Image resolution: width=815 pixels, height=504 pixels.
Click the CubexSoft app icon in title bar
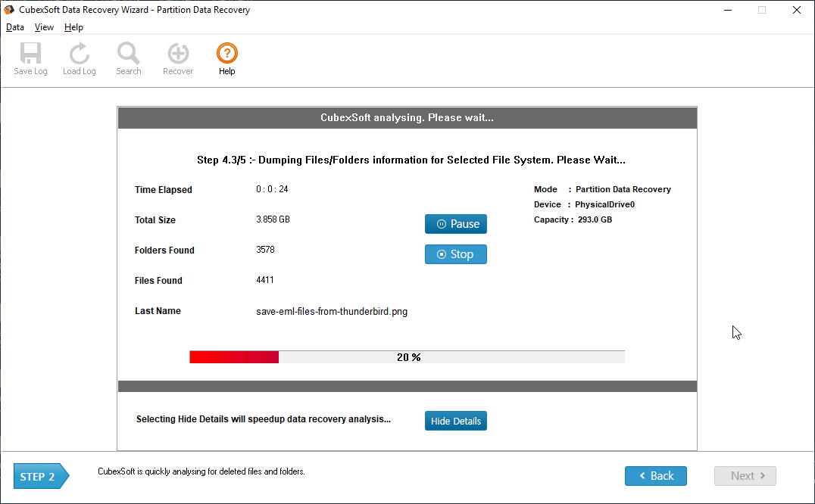9,10
